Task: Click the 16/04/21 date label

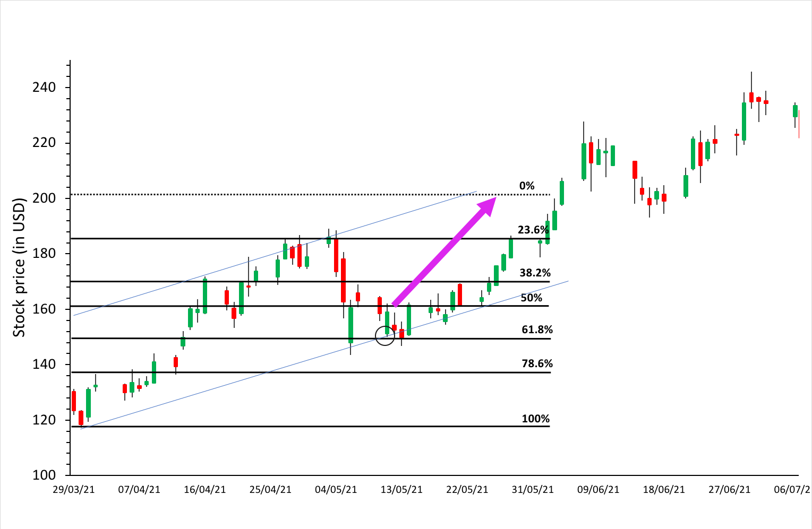Action: click(x=205, y=490)
